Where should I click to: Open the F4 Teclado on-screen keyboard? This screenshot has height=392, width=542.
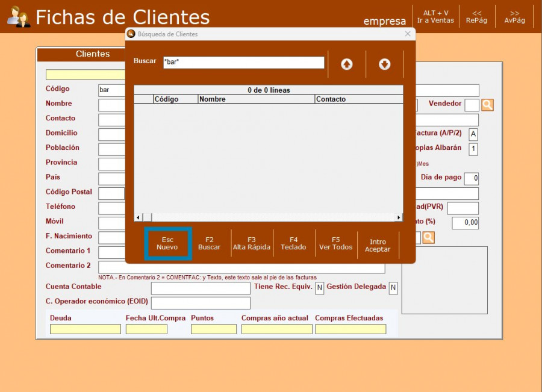[x=293, y=243]
